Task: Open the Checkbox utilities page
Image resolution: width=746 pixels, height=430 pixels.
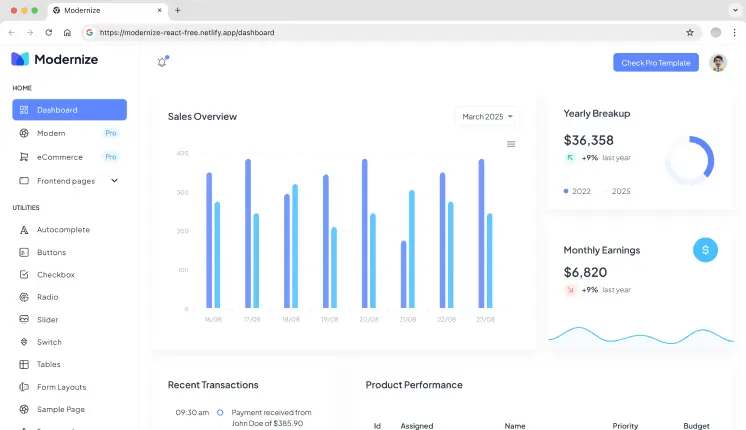Action: (56, 275)
